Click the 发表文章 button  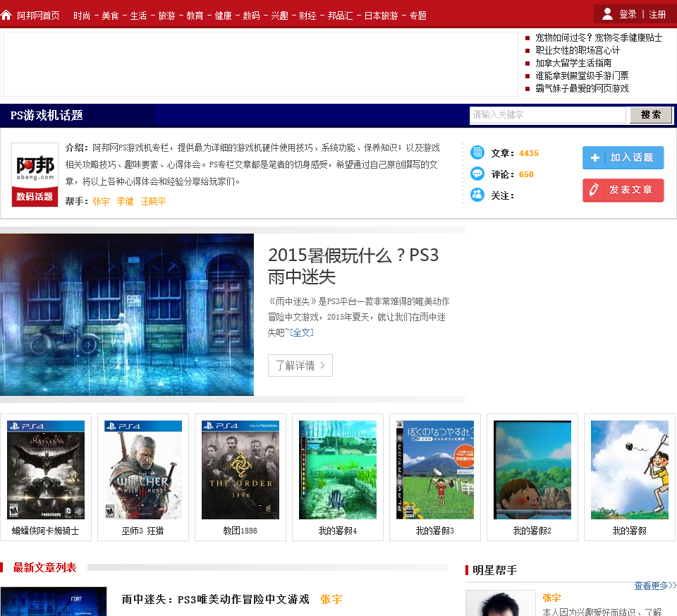pos(623,190)
